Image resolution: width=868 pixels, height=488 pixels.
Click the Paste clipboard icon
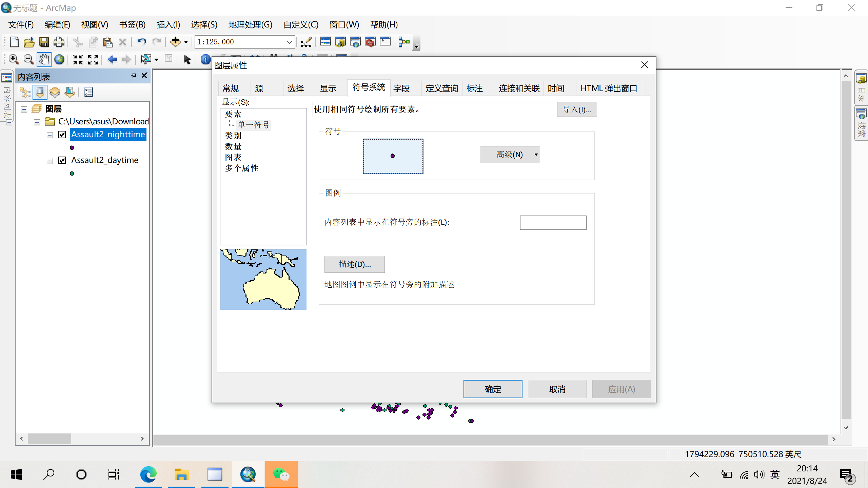(108, 42)
